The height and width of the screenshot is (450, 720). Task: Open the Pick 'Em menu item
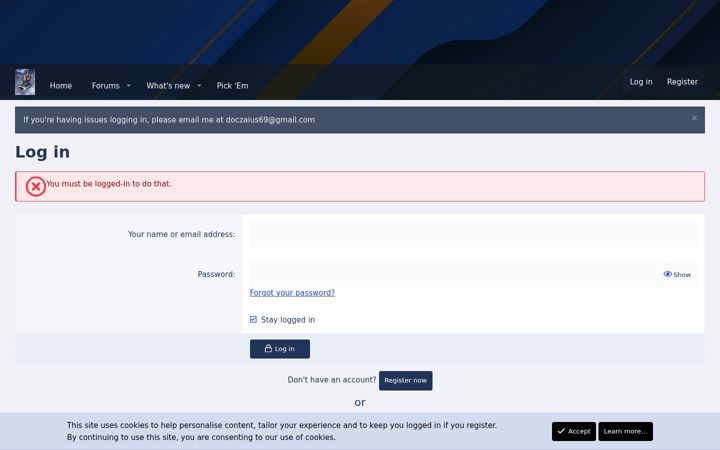pyautogui.click(x=232, y=86)
